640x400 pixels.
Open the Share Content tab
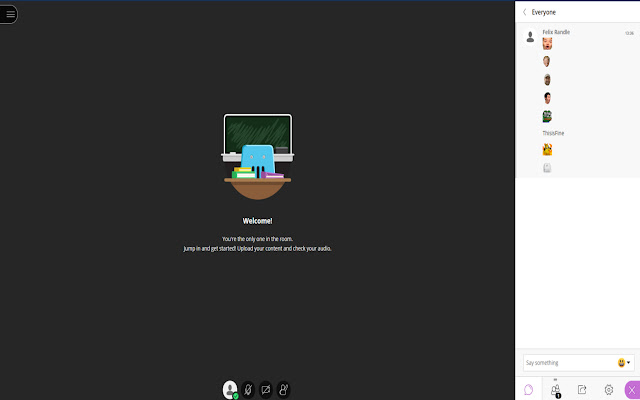pos(582,389)
